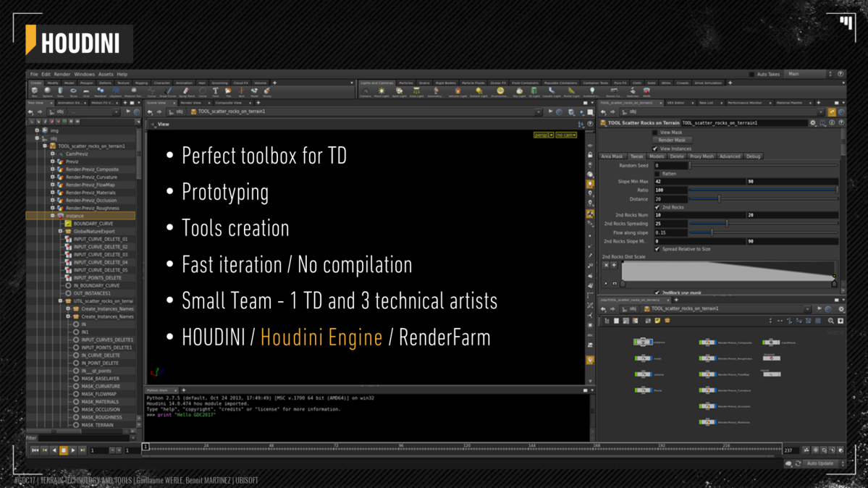
Task: Select the Font shelf tool
Action: pyautogui.click(x=215, y=92)
